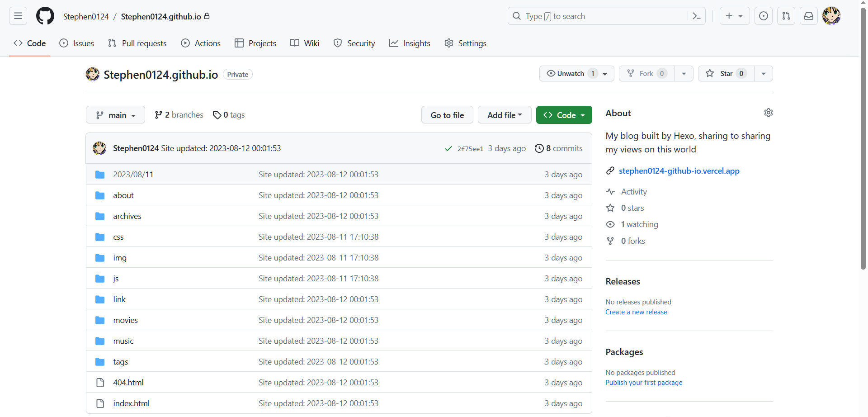The image size is (868, 417).
Task: Click the green check commit status icon
Action: point(448,149)
